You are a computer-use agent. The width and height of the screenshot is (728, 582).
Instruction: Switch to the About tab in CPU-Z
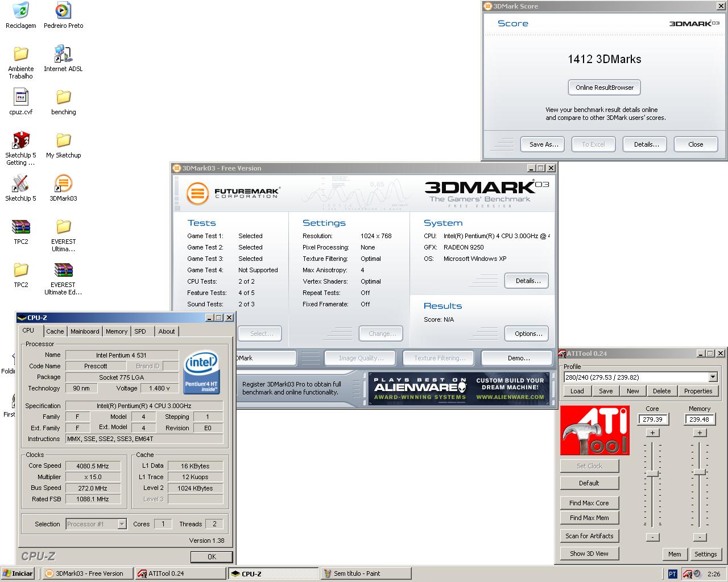coord(167,331)
